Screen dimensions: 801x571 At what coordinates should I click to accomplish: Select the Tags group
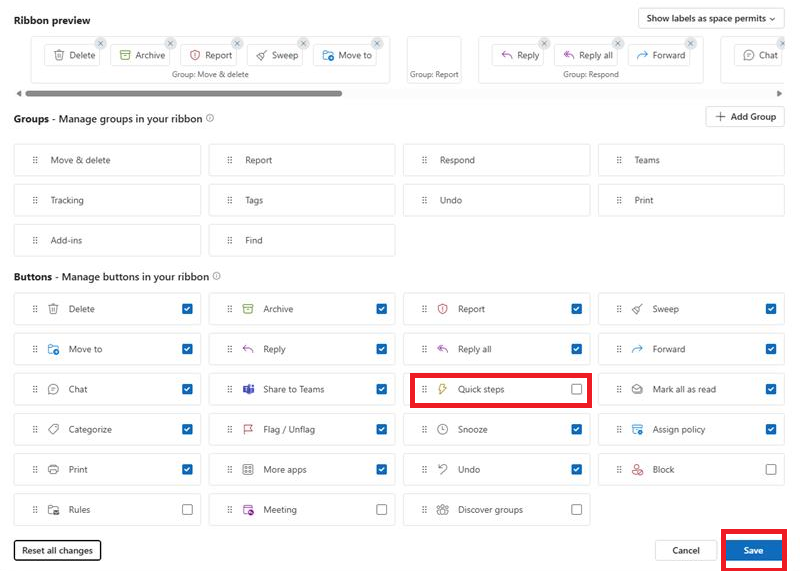302,200
